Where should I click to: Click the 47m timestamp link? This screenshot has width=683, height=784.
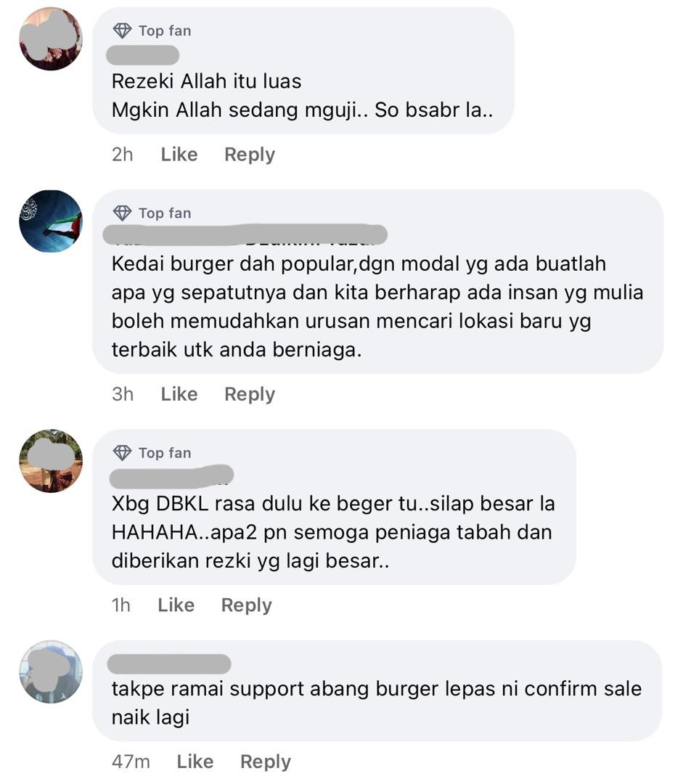[131, 761]
